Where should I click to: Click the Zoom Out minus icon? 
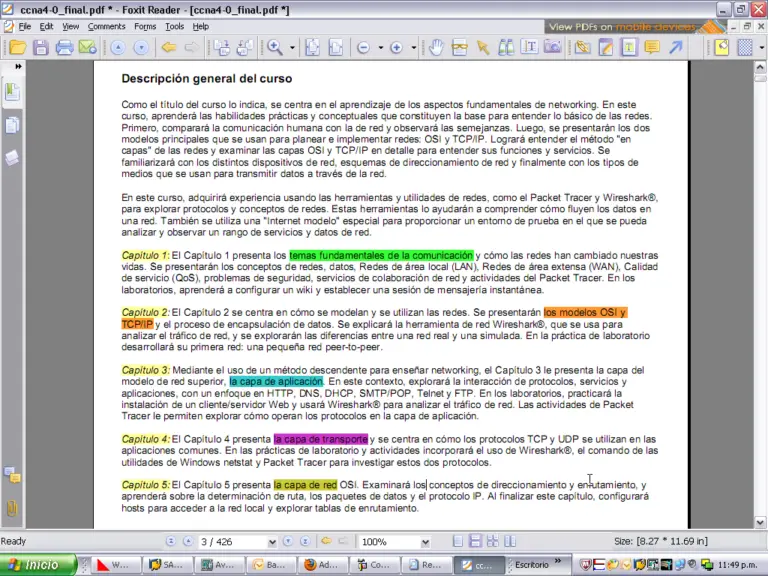[363, 48]
